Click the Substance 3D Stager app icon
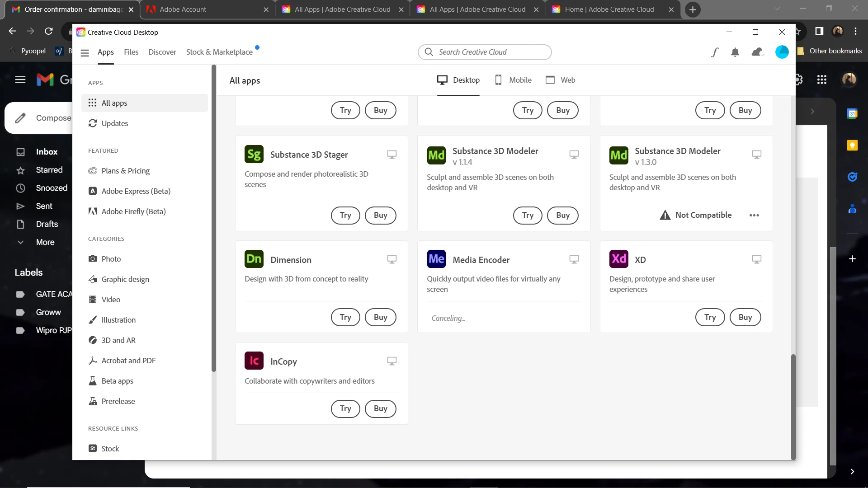This screenshot has height=488, width=868. (254, 155)
